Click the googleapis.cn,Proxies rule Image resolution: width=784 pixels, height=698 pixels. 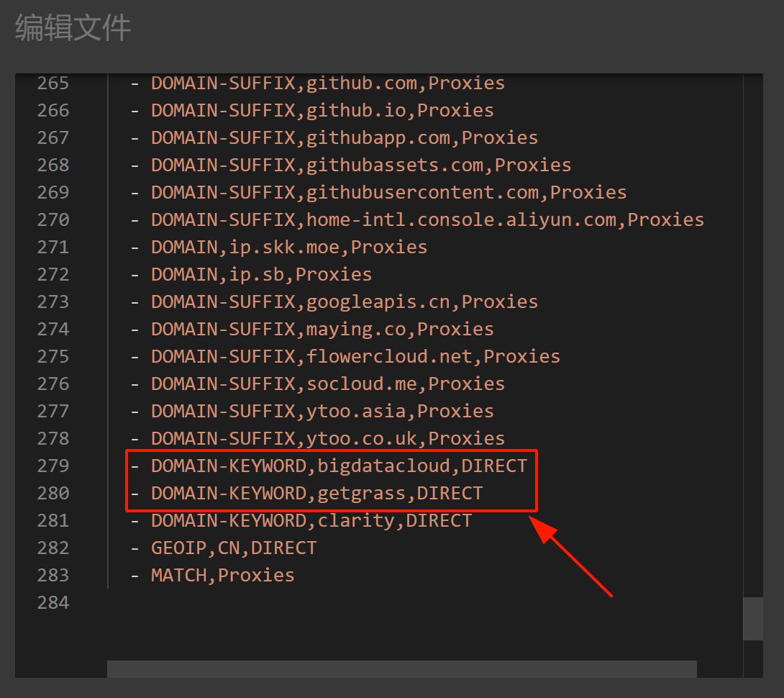345,302
